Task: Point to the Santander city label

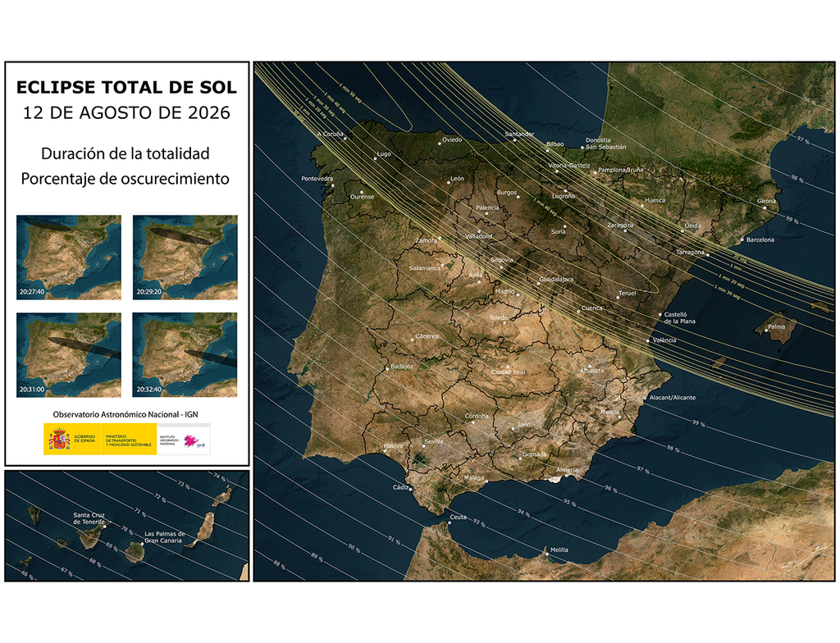Action: coord(519,134)
